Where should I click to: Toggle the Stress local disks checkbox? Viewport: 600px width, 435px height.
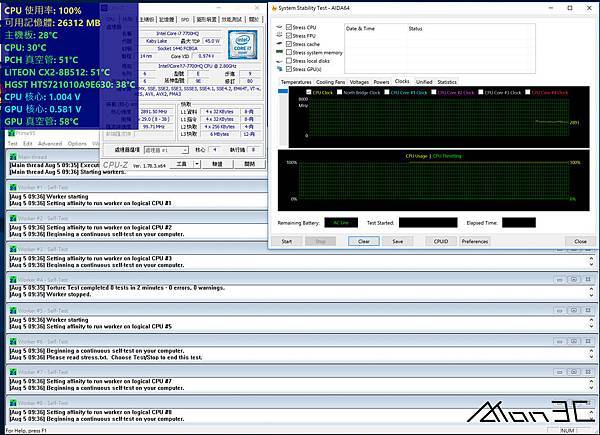289,60
